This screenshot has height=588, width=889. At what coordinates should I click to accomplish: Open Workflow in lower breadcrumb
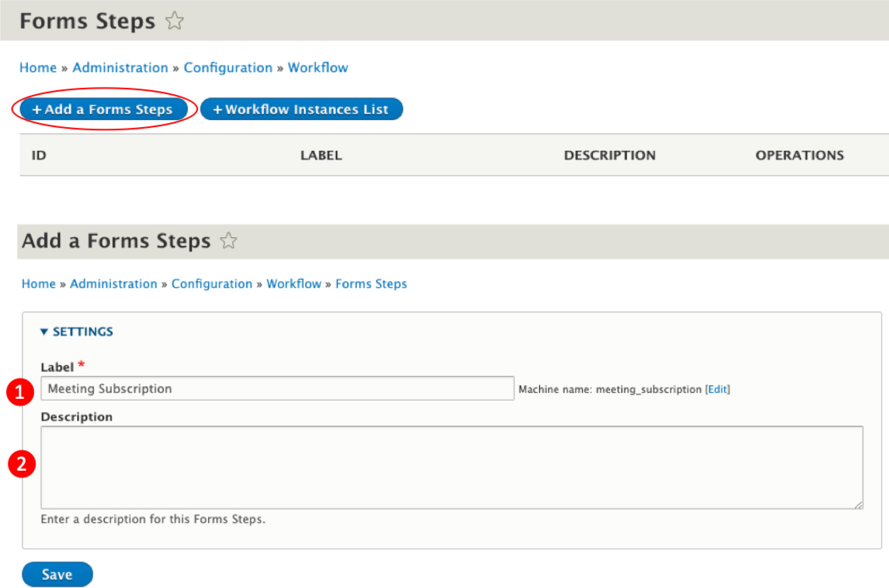294,284
